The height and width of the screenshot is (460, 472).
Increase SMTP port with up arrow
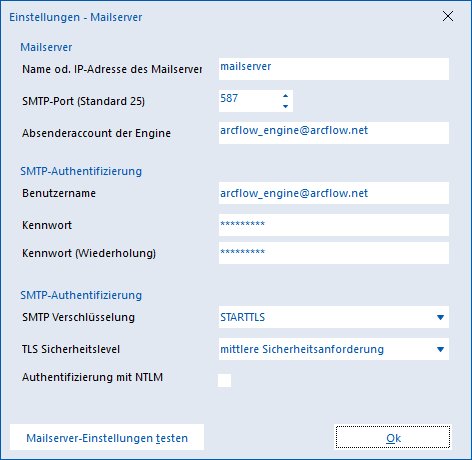pyautogui.click(x=285, y=96)
